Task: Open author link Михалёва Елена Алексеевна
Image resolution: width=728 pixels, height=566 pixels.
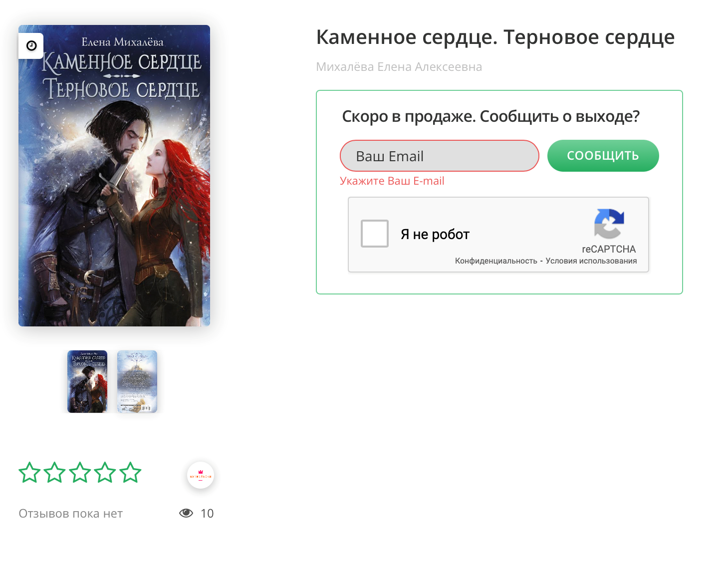Action: [x=399, y=67]
